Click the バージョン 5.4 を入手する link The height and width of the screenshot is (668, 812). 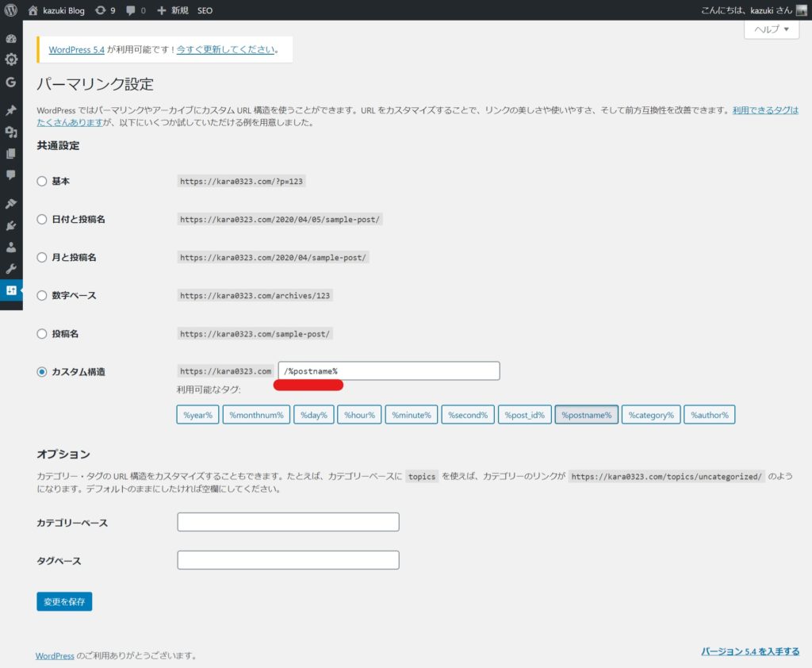click(750, 651)
